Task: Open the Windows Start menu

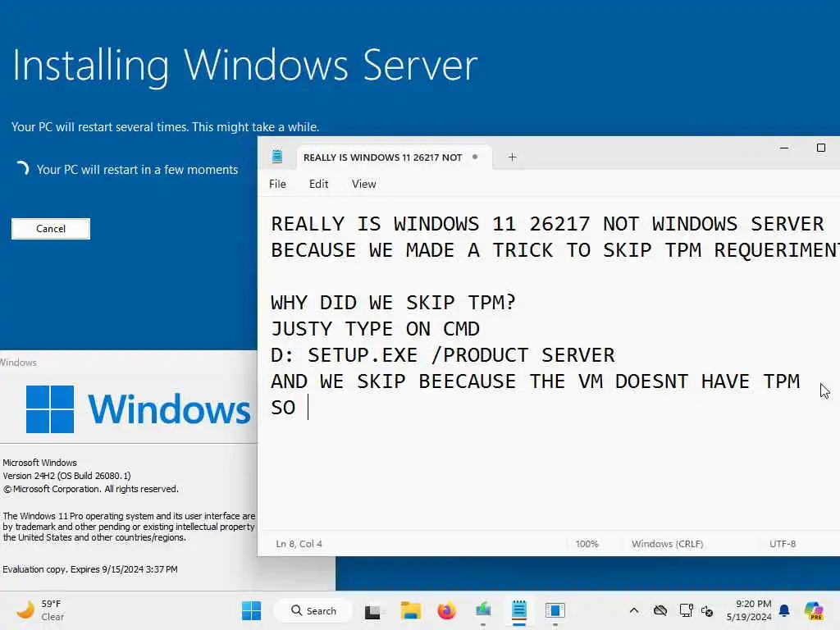Action: (251, 610)
